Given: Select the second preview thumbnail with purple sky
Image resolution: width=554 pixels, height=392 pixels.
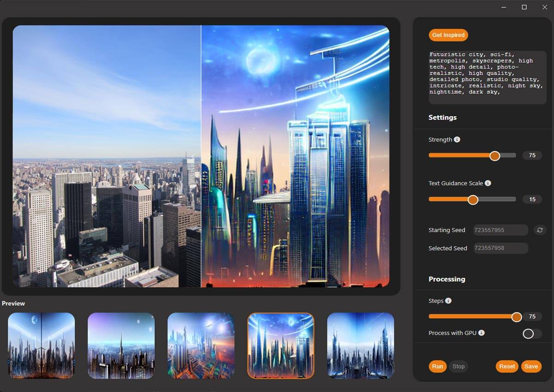Looking at the screenshot, I should [121, 345].
